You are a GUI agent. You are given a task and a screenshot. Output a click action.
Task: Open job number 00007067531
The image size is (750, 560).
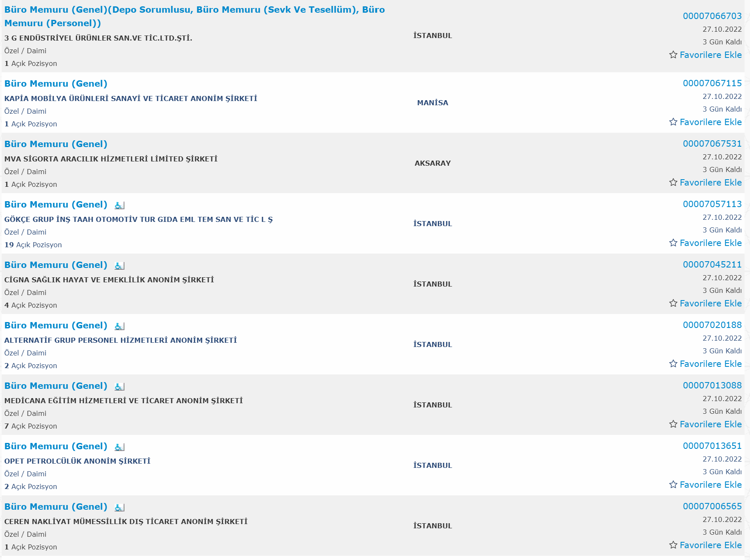point(712,144)
